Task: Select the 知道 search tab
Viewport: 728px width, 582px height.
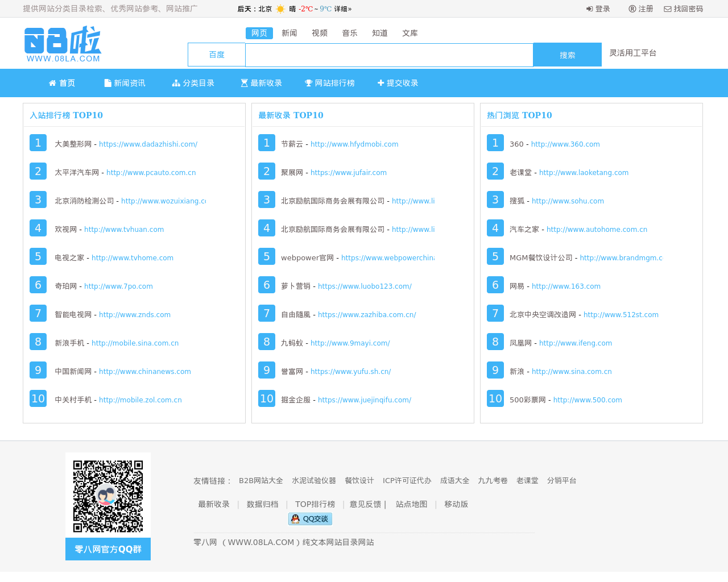Action: [380, 33]
